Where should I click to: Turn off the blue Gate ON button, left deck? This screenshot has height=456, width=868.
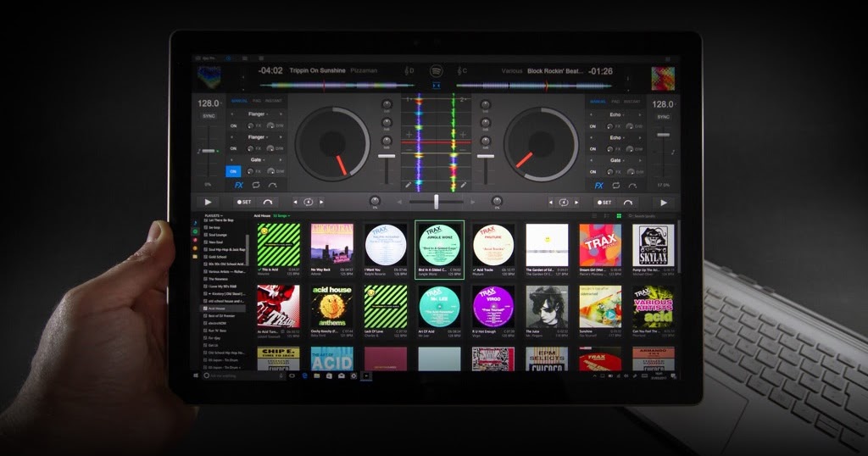point(233,171)
